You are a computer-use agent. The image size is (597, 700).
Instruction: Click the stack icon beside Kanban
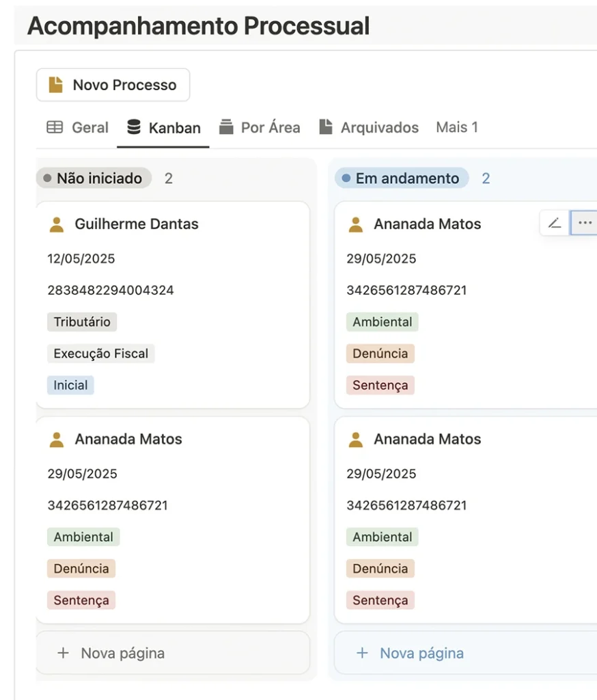134,127
